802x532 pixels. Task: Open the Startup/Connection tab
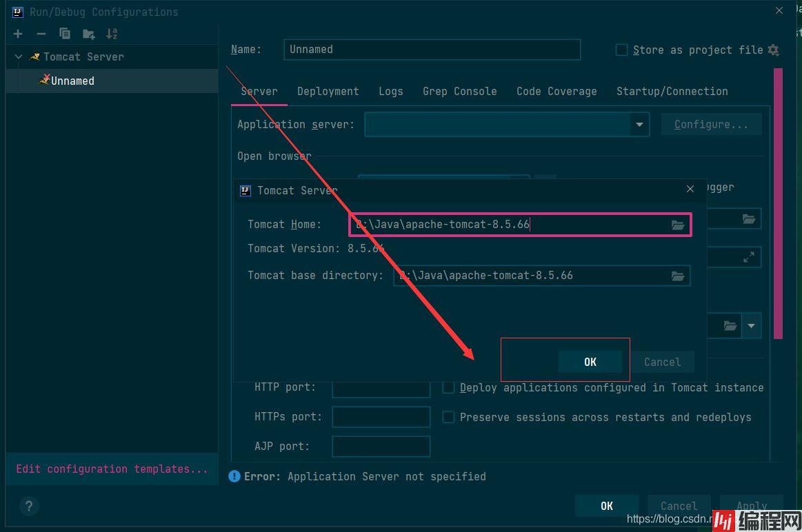pyautogui.click(x=672, y=91)
